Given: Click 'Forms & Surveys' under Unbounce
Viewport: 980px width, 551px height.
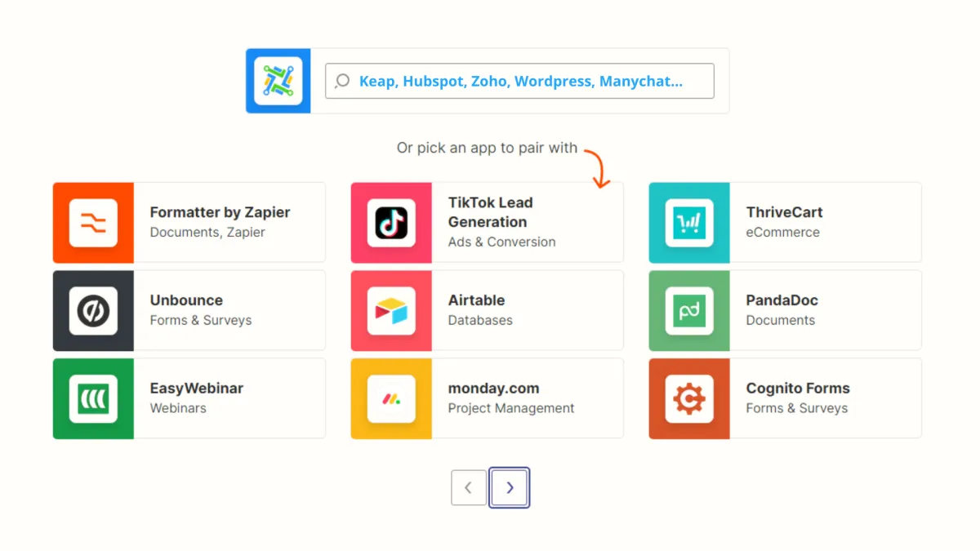Looking at the screenshot, I should (201, 321).
